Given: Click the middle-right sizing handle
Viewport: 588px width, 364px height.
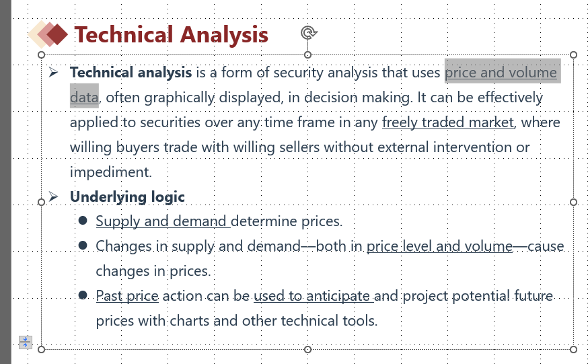Looking at the screenshot, I should pos(574,202).
